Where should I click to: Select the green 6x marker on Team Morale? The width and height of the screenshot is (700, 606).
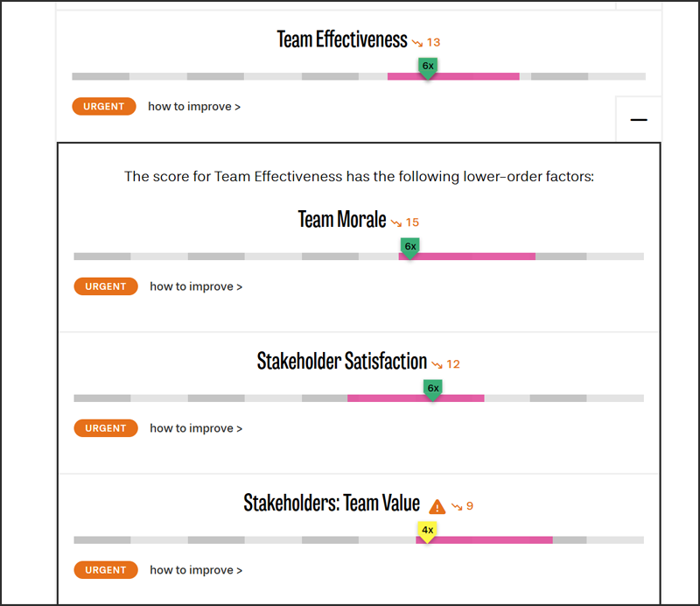409,247
